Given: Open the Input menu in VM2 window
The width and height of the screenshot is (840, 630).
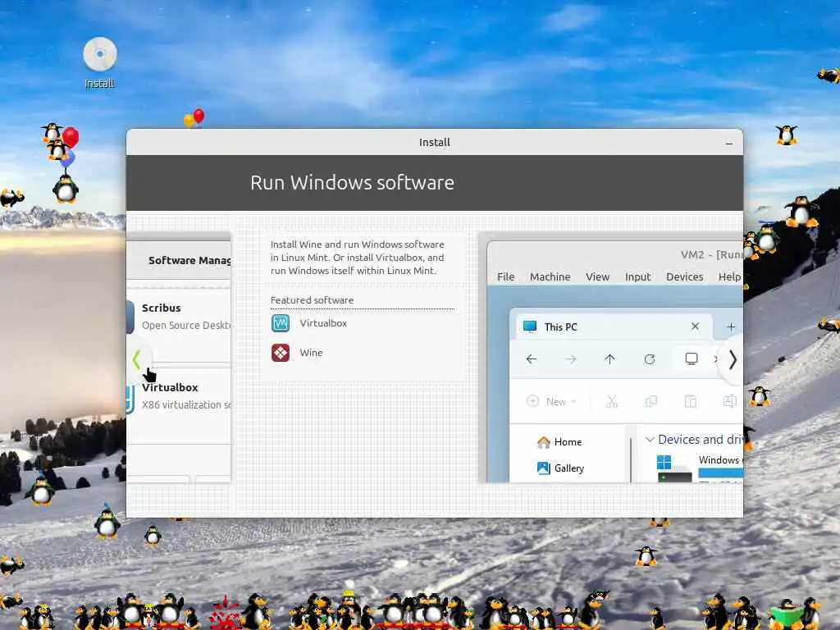Looking at the screenshot, I should (637, 277).
